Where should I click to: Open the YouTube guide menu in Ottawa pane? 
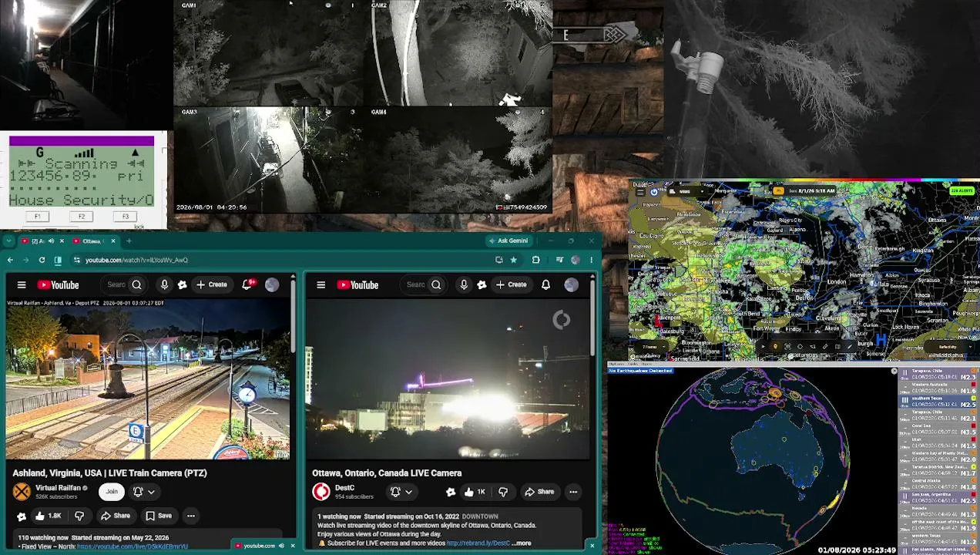(x=321, y=285)
